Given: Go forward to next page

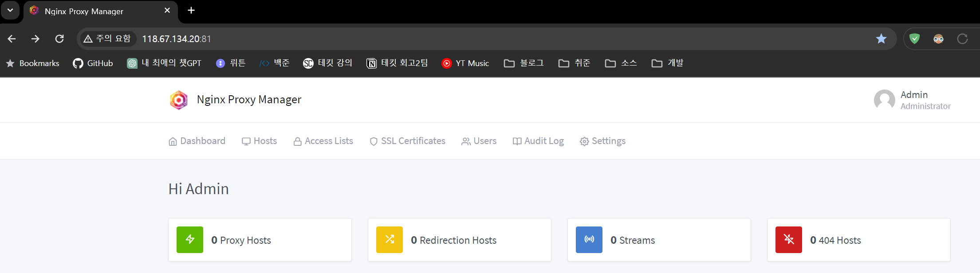Looking at the screenshot, I should pos(35,39).
